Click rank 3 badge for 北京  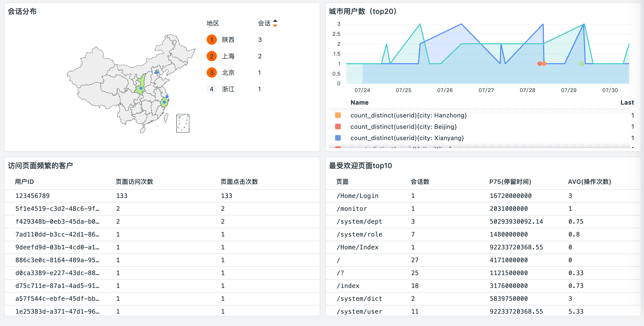211,73
